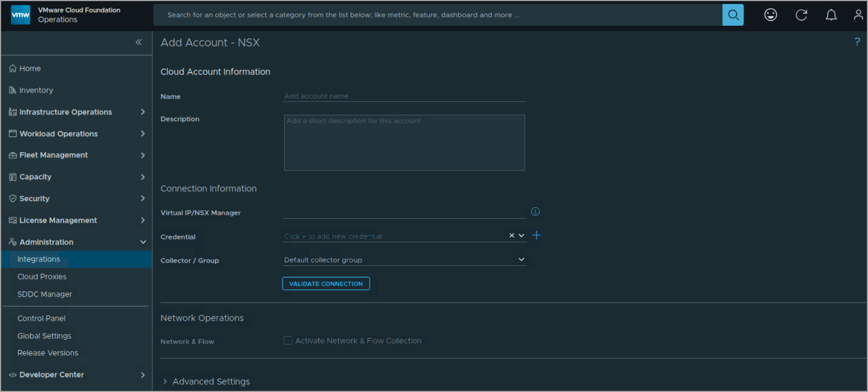Click the Cloud Account Information heading
868x392 pixels.
click(215, 72)
